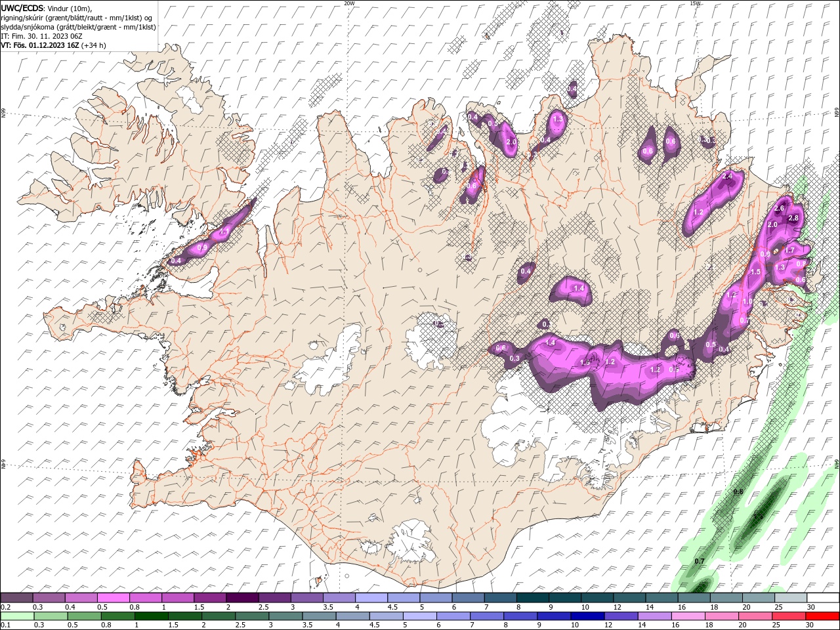Click the '2.8' snowfall value in the east
840x630 pixels.
[793, 219]
